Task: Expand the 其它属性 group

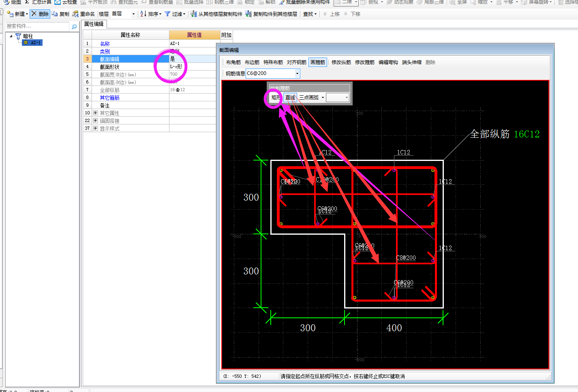Action: (x=96, y=113)
